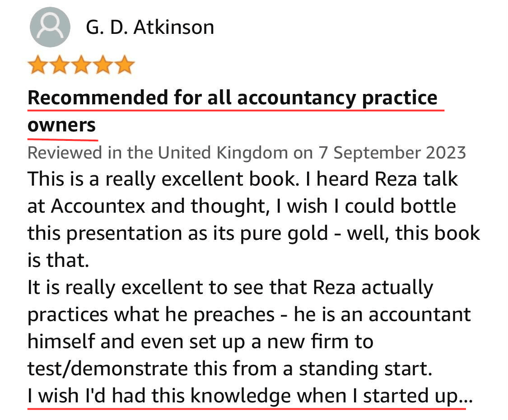
Task: Click the word "owners" in review title
Action: point(62,124)
